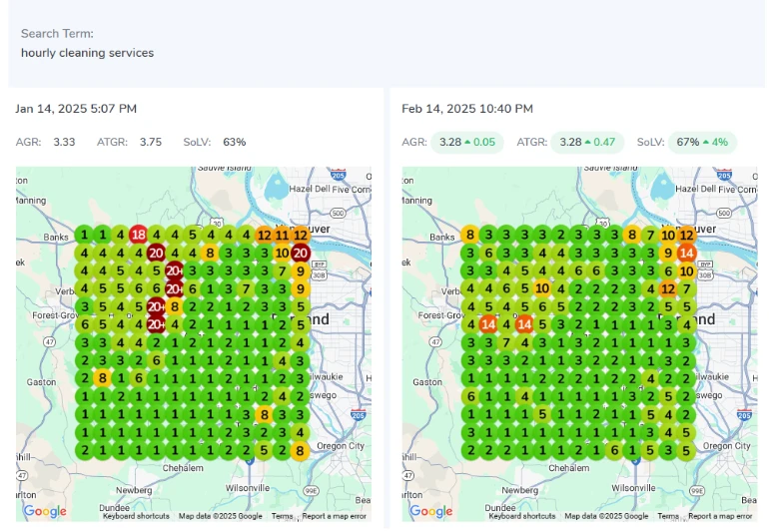The image size is (769, 532).
Task: Open Google logo on the February map
Action: (430, 511)
